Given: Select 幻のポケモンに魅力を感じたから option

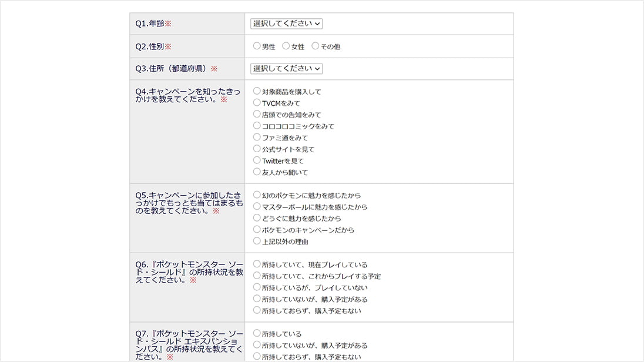Looking at the screenshot, I should pyautogui.click(x=257, y=195).
